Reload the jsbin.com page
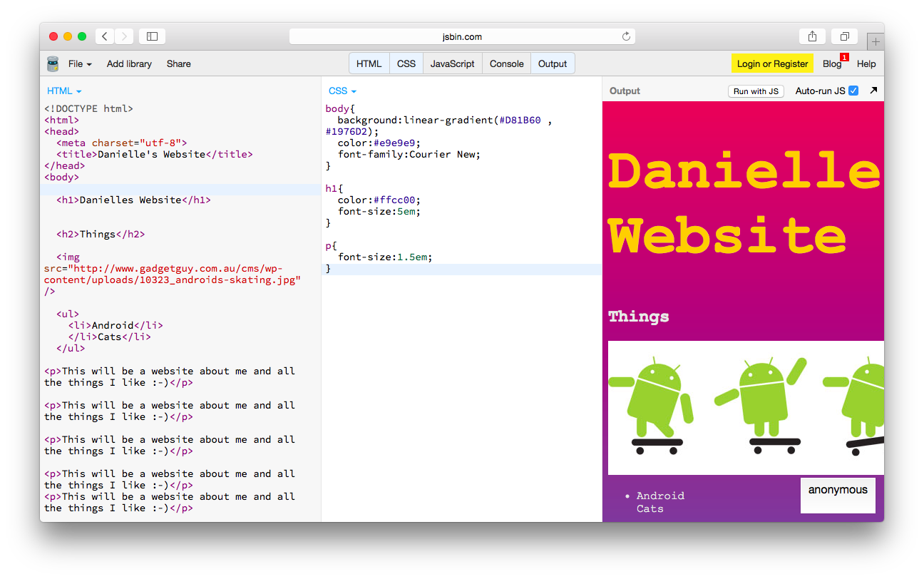The height and width of the screenshot is (579, 924). point(626,36)
